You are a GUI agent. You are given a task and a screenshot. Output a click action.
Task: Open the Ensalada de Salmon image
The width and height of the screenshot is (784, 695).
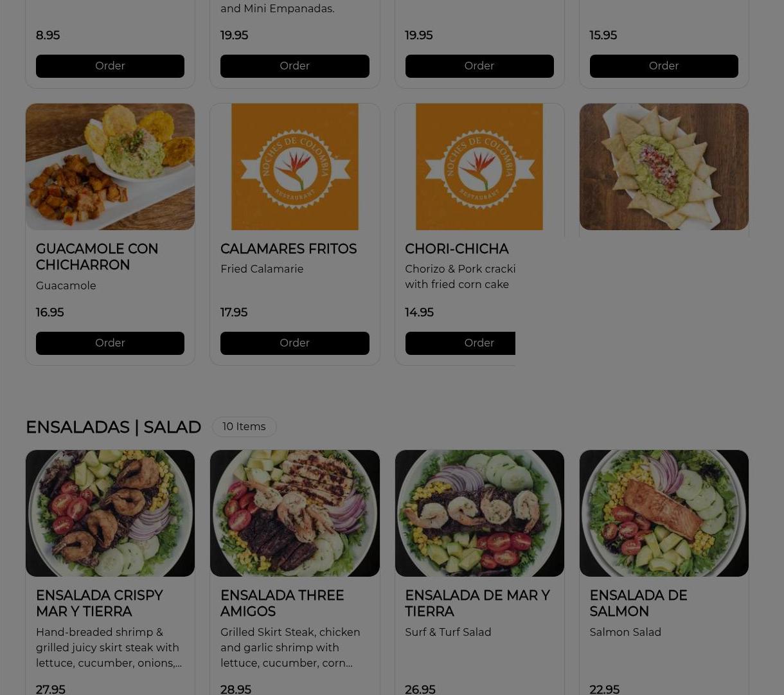(664, 514)
